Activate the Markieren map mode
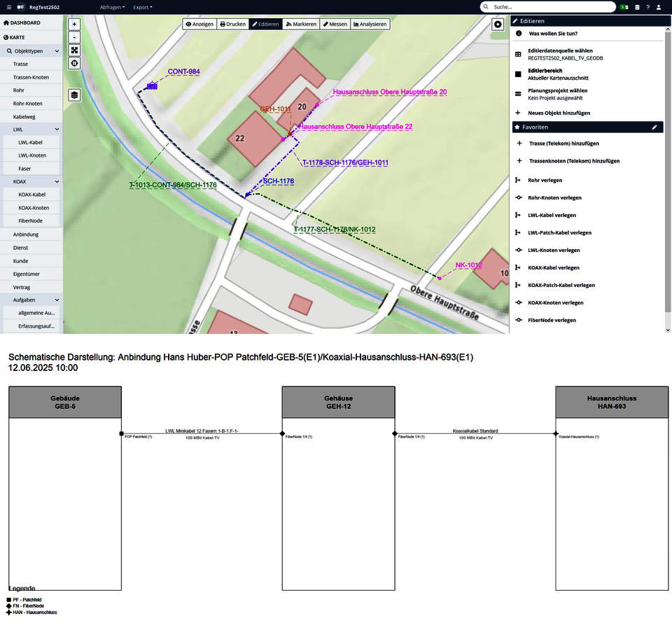This screenshot has height=630, width=672. coord(302,24)
